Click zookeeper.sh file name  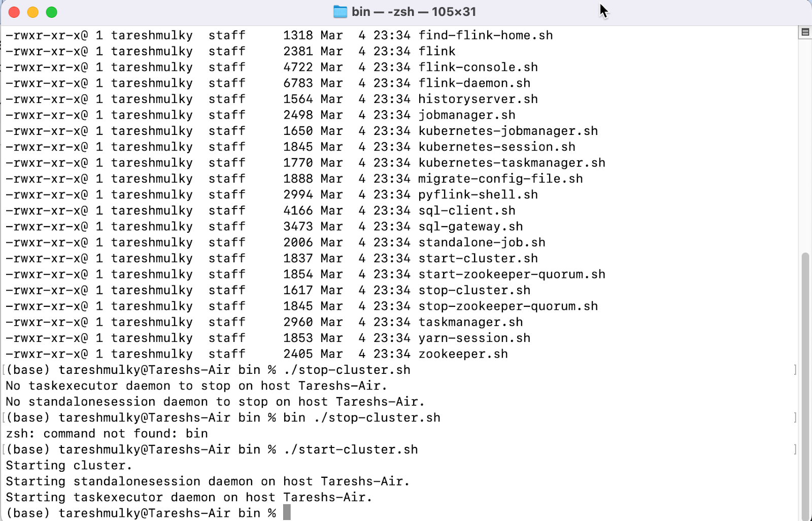point(463,354)
